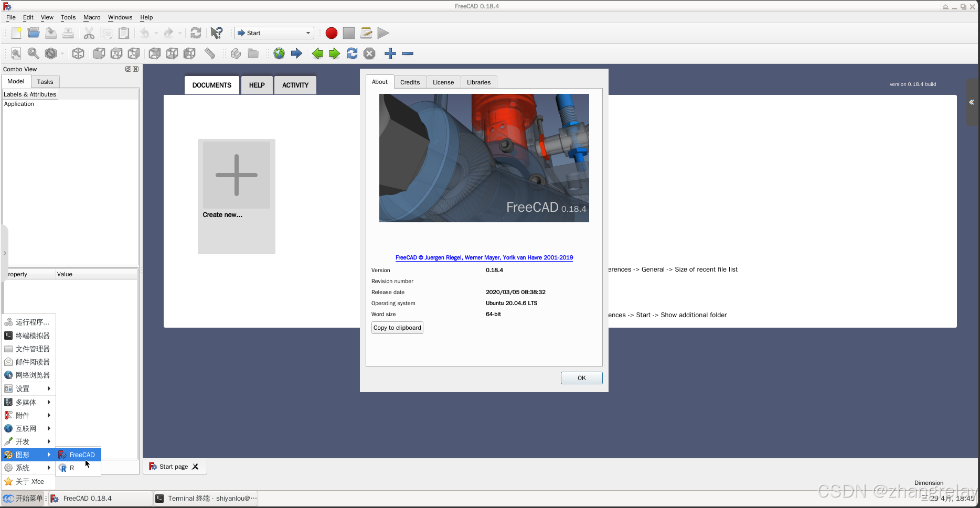Viewport: 980px width, 508px height.
Task: Set the Front view cube icon
Action: tap(99, 53)
